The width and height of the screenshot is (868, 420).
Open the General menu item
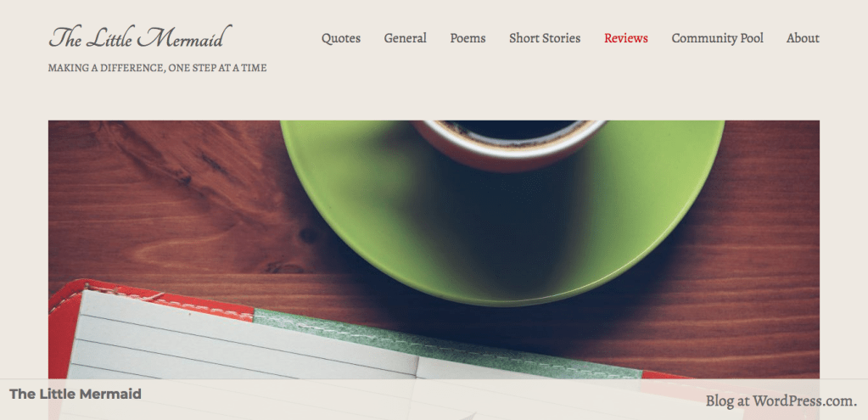click(x=406, y=38)
